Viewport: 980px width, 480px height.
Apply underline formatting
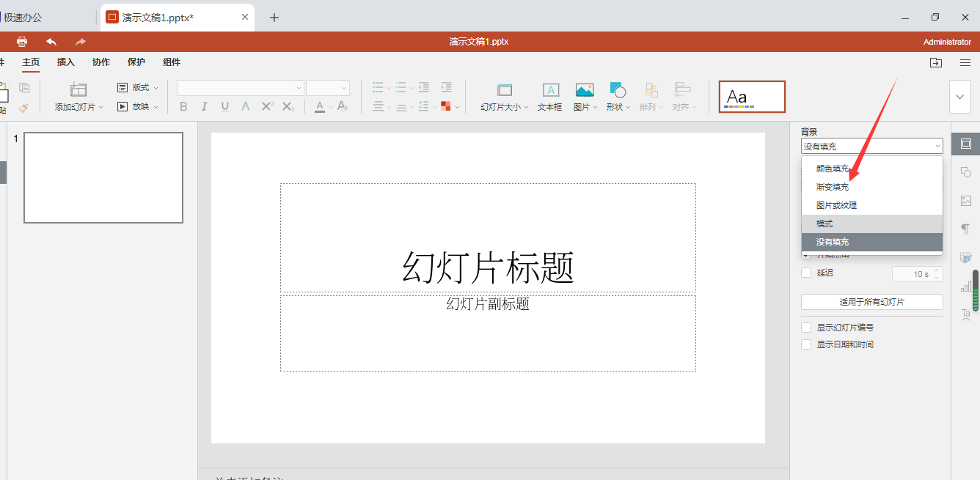click(x=224, y=107)
